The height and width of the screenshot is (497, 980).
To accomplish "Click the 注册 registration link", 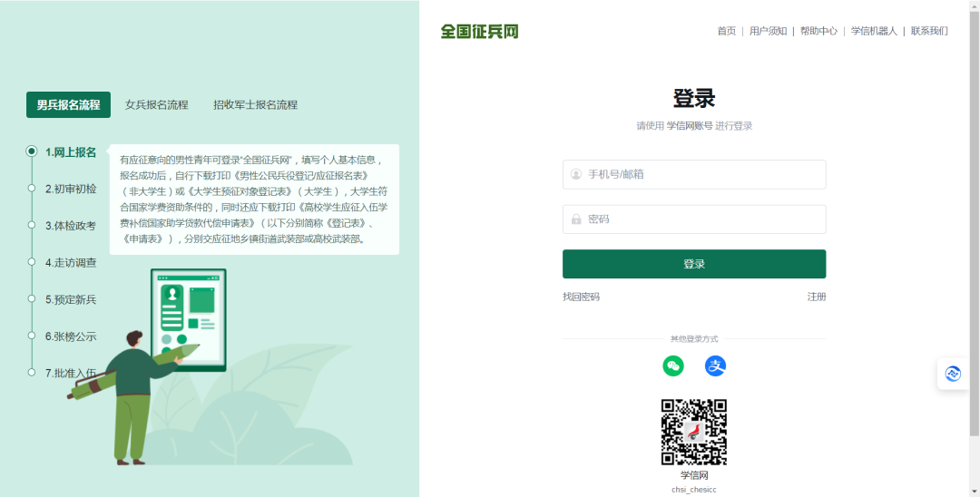I will coord(817,297).
